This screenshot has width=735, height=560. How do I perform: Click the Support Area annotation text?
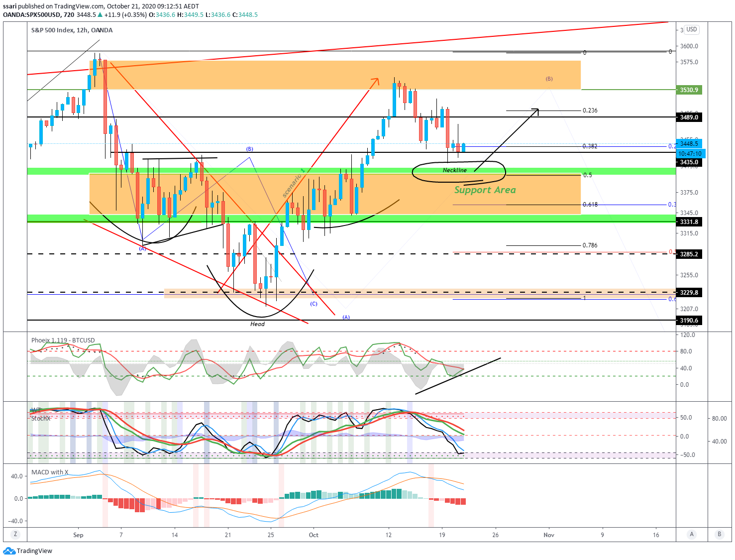(x=485, y=190)
